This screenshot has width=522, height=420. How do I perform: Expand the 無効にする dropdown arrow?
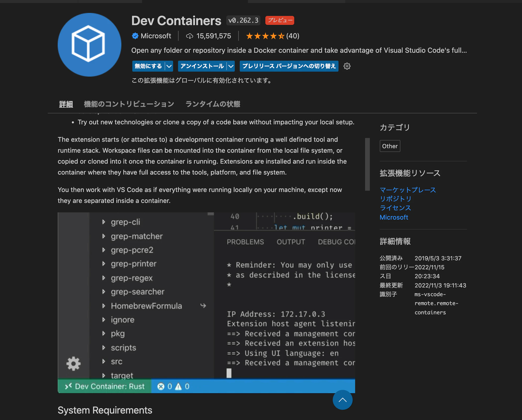(x=169, y=66)
